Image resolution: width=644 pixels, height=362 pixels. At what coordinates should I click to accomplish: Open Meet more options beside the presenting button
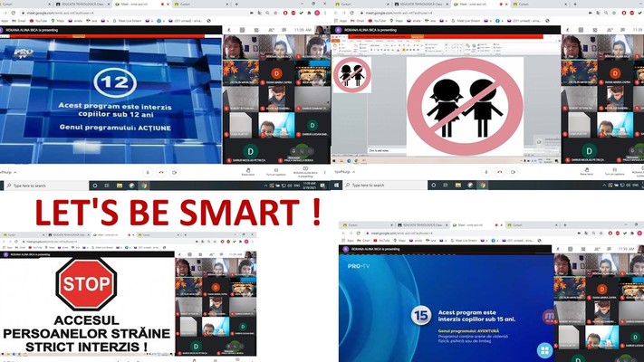(x=324, y=172)
